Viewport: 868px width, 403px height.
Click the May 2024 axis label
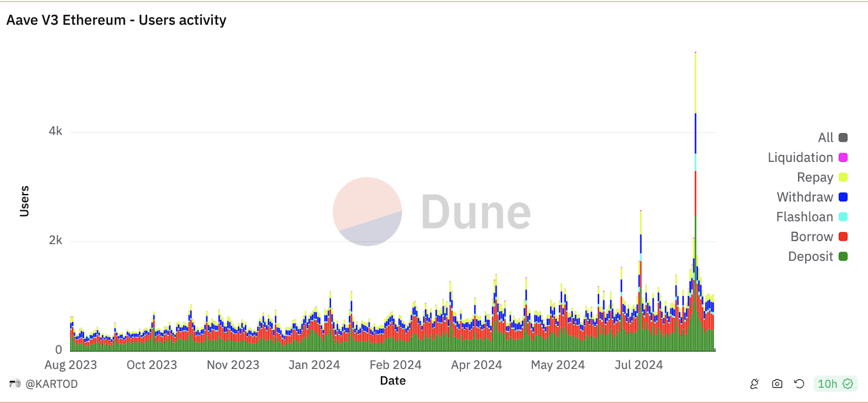pos(558,365)
